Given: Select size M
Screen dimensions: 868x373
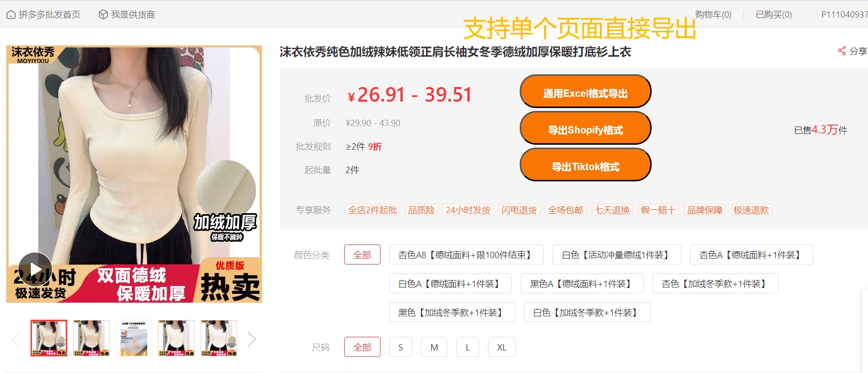Looking at the screenshot, I should [x=434, y=347].
